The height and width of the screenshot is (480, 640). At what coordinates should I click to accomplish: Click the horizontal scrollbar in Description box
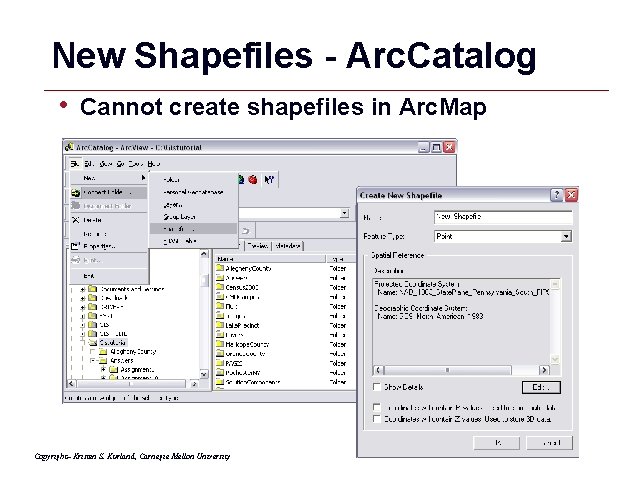pos(461,370)
